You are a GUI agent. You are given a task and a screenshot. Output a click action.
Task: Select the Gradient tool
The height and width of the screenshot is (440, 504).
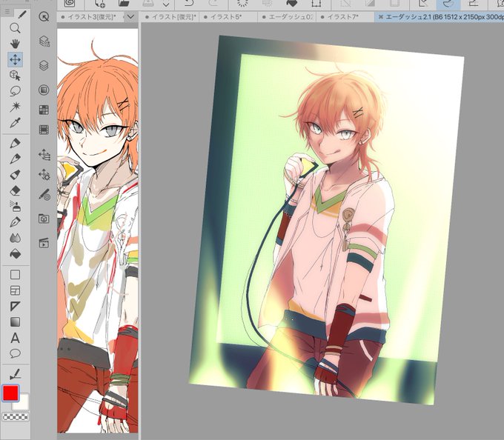click(15, 321)
